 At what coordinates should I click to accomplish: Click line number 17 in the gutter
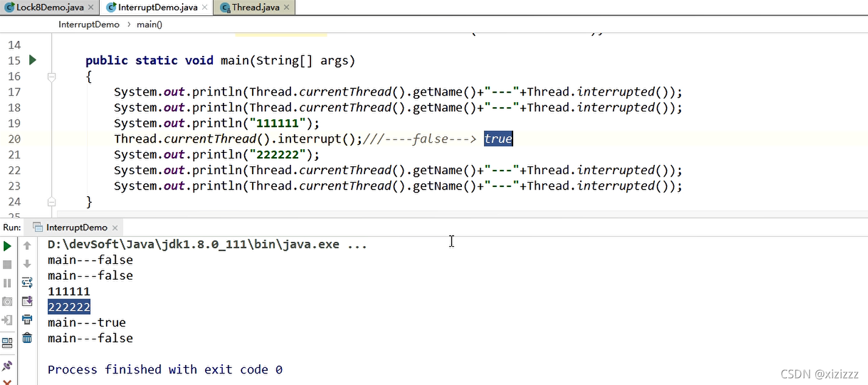point(14,92)
